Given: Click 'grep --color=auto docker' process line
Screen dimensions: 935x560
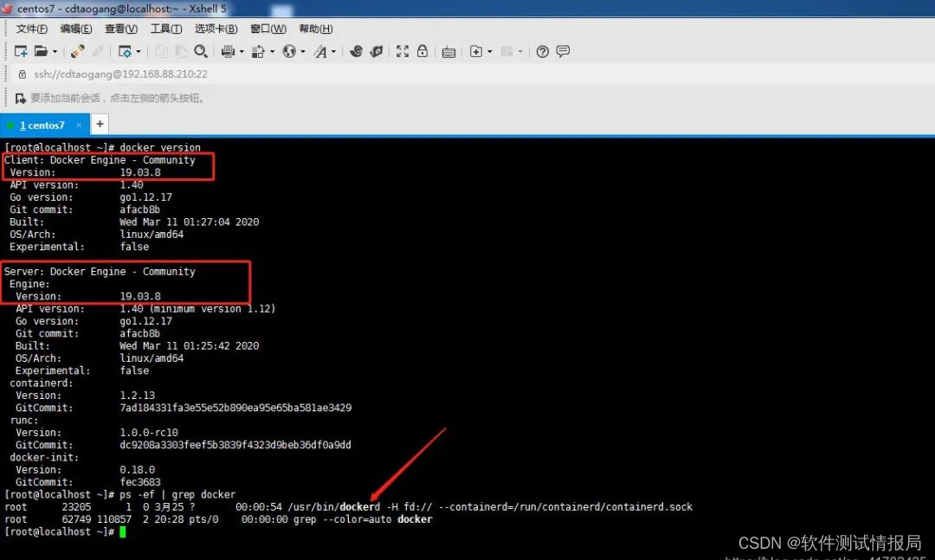Looking at the screenshot, I should pos(363,519).
